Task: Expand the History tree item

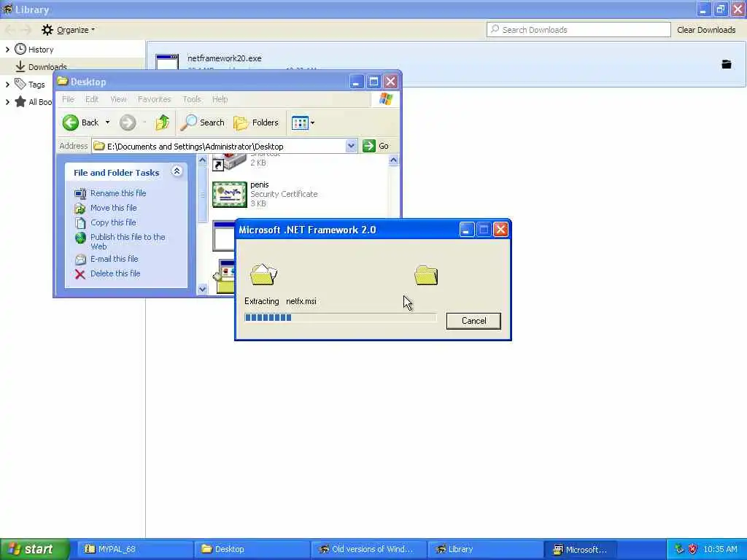Action: [x=7, y=50]
